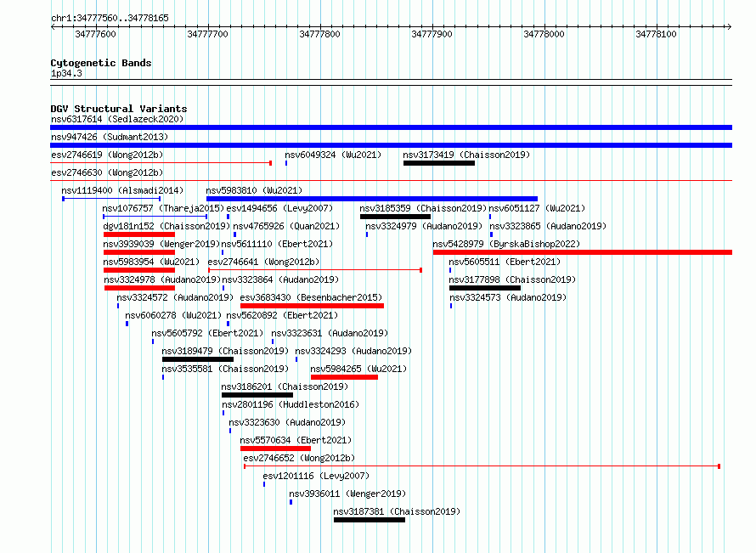Click nsv3324978 (Audano2019) label
The image size is (756, 553).
[x=162, y=279]
